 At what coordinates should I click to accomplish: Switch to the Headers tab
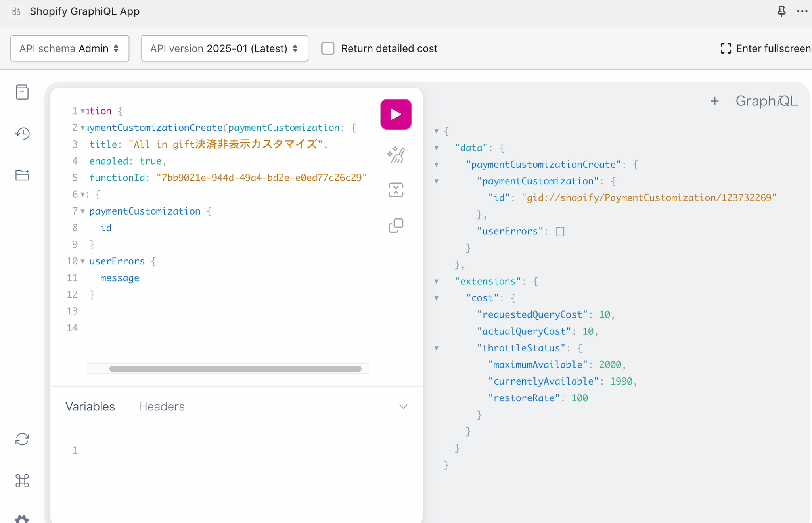click(x=161, y=406)
